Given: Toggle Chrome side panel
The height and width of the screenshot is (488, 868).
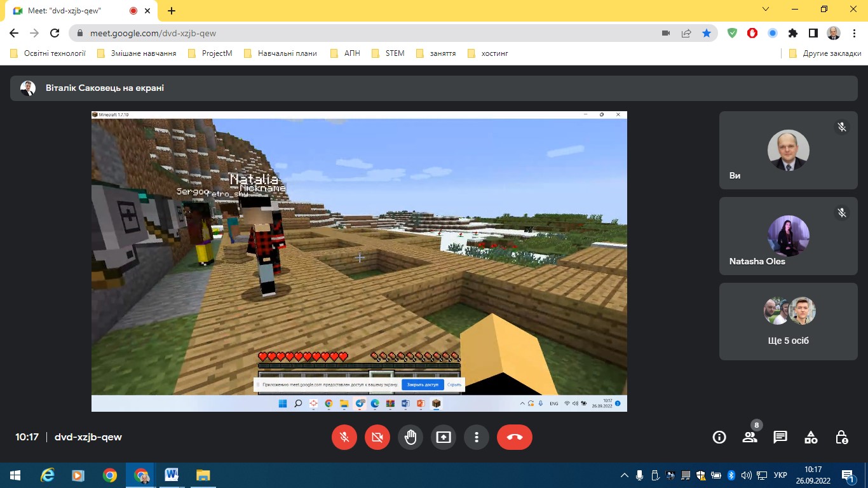Looking at the screenshot, I should coord(813,33).
